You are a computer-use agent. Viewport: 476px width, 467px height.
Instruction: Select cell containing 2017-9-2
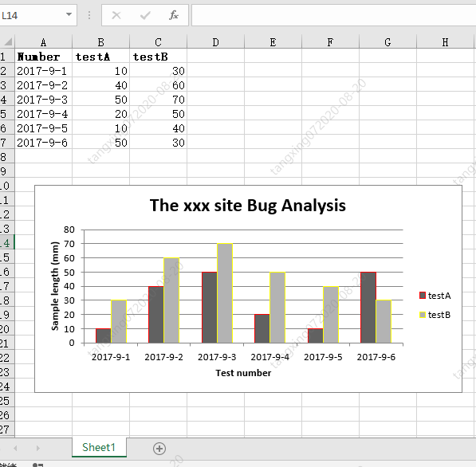point(43,85)
